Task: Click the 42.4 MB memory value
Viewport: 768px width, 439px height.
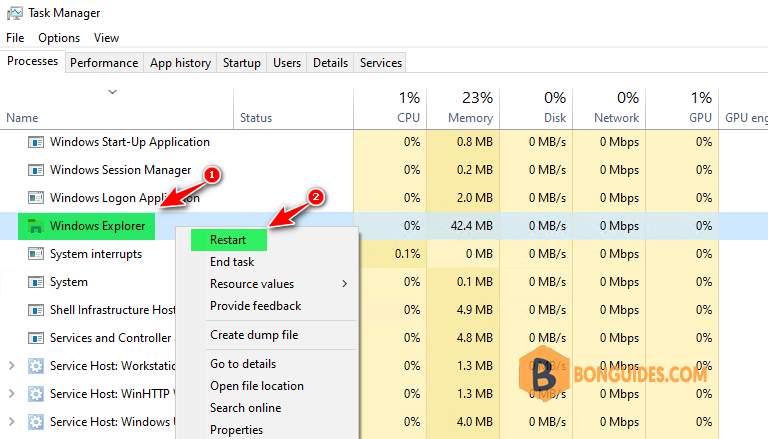Action: pos(472,226)
